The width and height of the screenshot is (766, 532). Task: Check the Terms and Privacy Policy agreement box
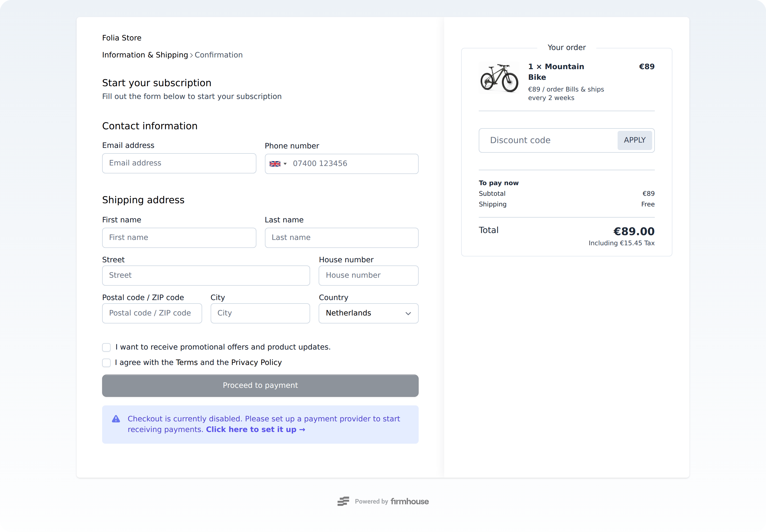pyautogui.click(x=106, y=363)
